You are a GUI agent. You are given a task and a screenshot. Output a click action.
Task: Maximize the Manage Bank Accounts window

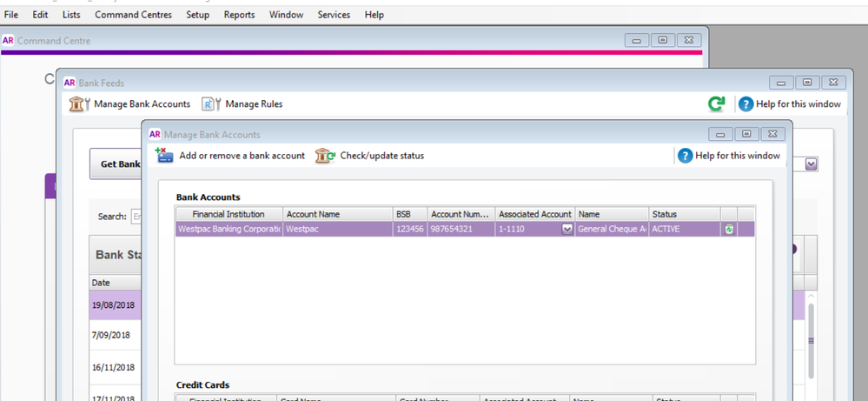pos(746,135)
